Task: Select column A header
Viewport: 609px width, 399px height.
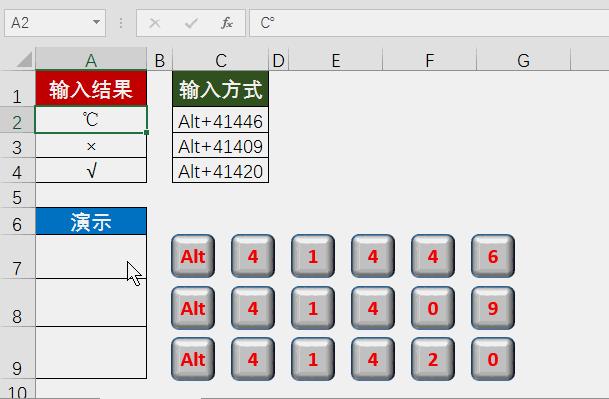Action: coord(91,60)
